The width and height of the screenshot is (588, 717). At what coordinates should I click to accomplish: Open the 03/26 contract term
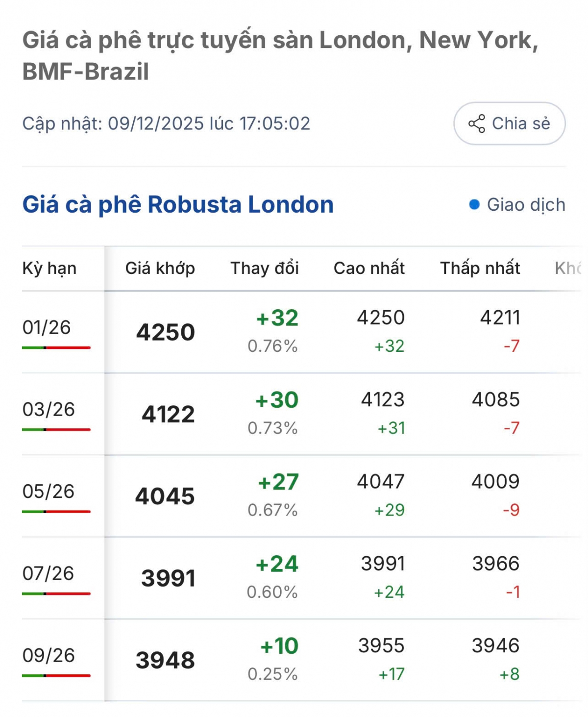49,409
